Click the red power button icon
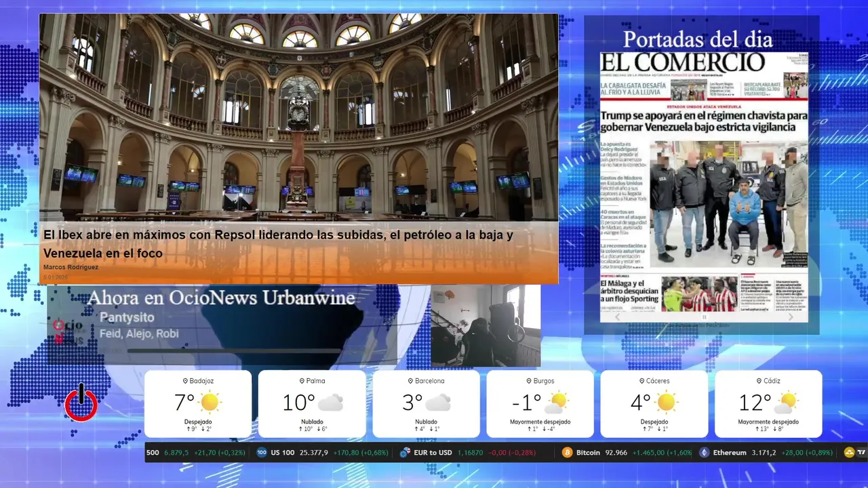Screen dimensions: 868x488 [x=81, y=403]
